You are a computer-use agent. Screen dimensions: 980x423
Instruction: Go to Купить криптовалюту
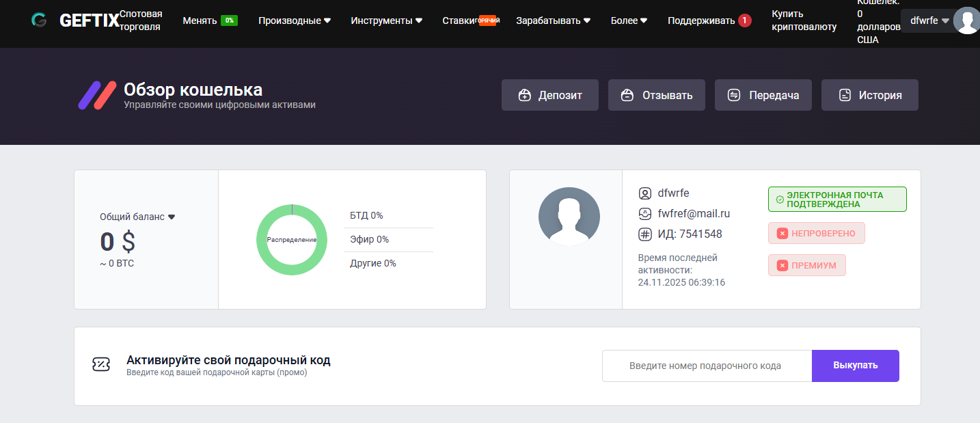coord(804,21)
